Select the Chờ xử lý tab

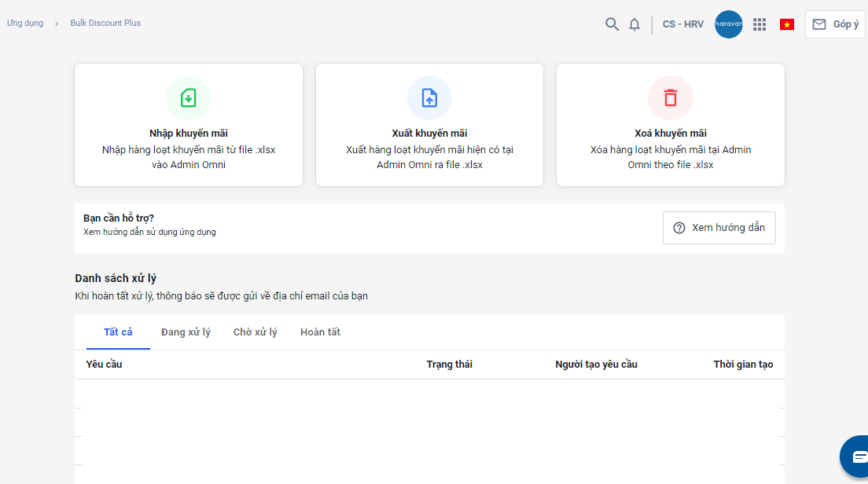coord(255,332)
